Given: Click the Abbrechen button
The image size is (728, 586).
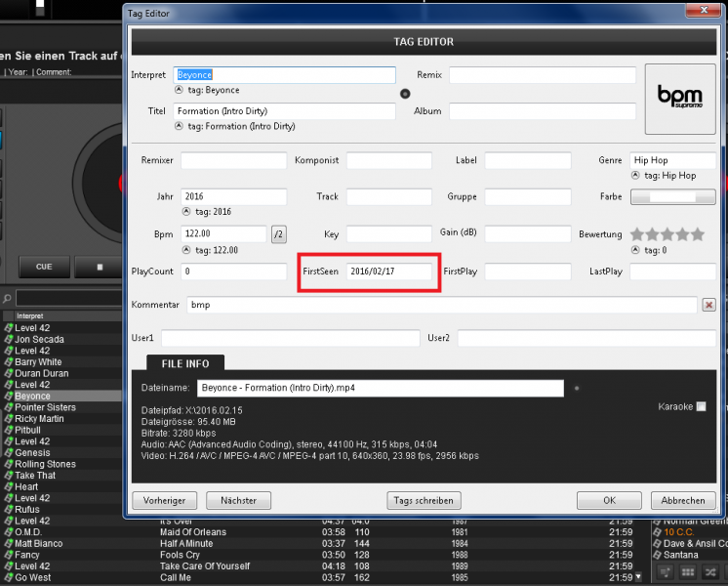Looking at the screenshot, I should [x=682, y=500].
